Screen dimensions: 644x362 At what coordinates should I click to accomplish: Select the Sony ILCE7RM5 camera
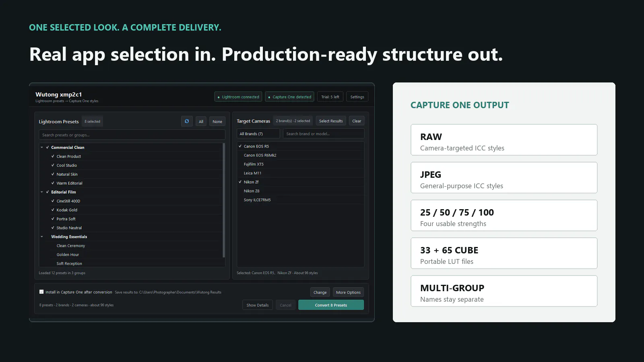point(301,200)
